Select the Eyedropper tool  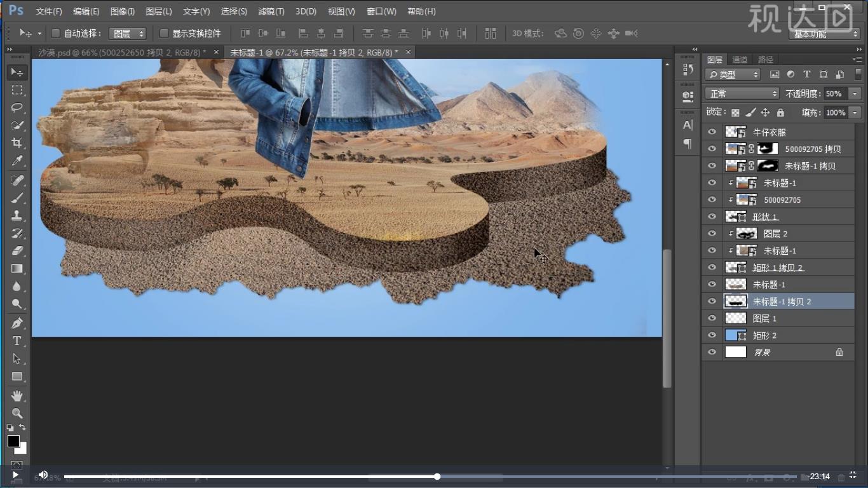click(17, 161)
